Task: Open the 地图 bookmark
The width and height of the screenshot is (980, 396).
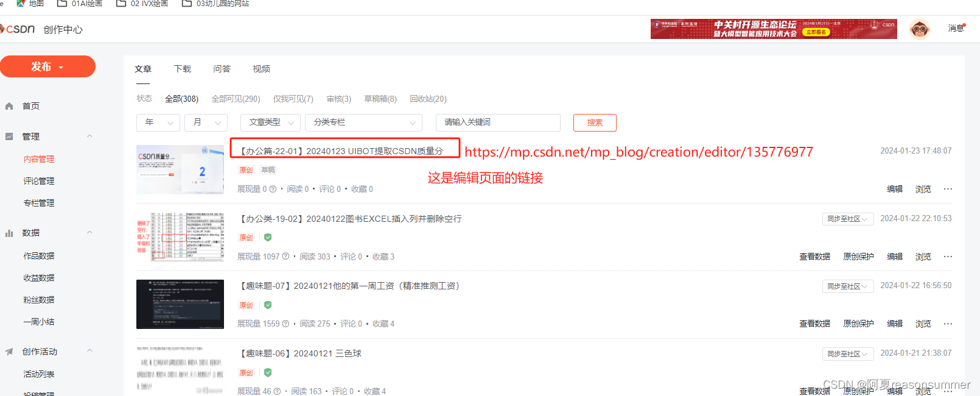Action: [x=30, y=4]
